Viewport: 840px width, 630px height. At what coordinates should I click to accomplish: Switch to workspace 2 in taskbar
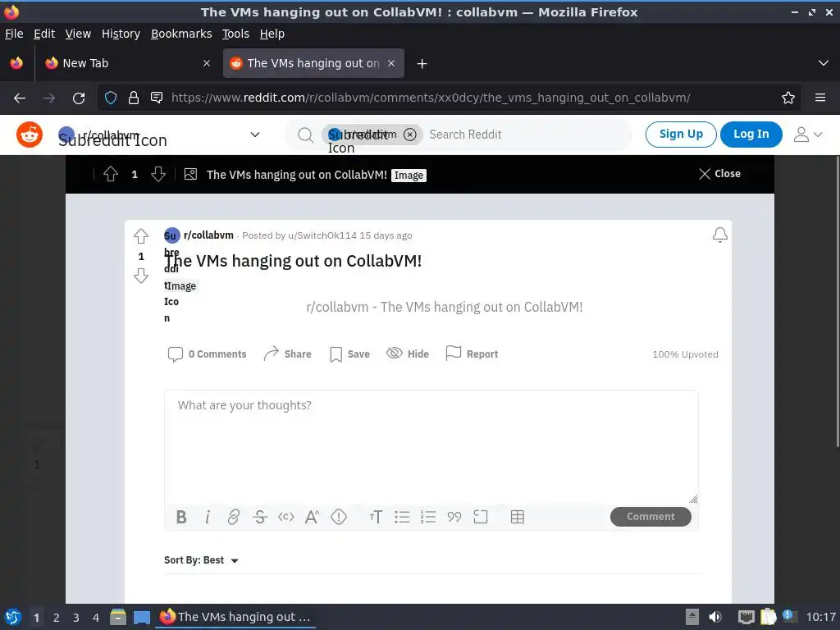[57, 618]
